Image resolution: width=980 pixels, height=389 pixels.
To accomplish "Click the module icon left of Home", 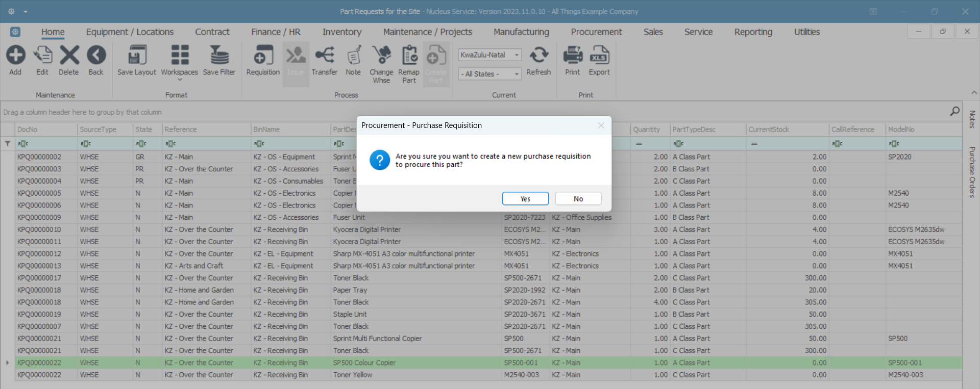I will (x=15, y=32).
